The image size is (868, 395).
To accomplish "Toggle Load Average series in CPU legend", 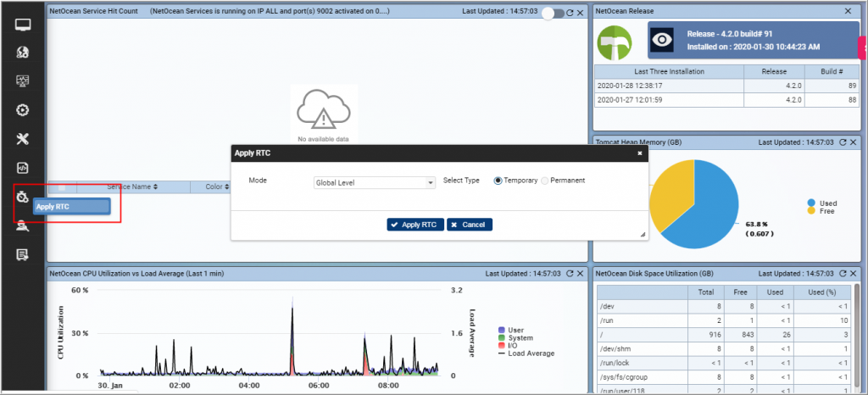I will tap(526, 353).
